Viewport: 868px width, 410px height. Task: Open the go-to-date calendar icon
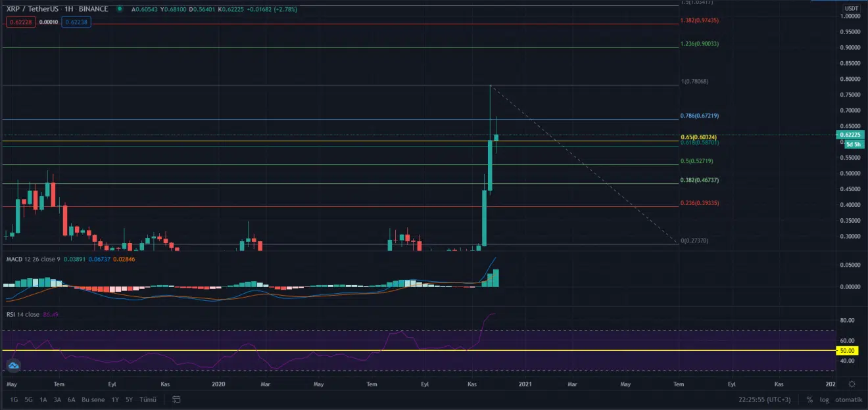(x=176, y=399)
